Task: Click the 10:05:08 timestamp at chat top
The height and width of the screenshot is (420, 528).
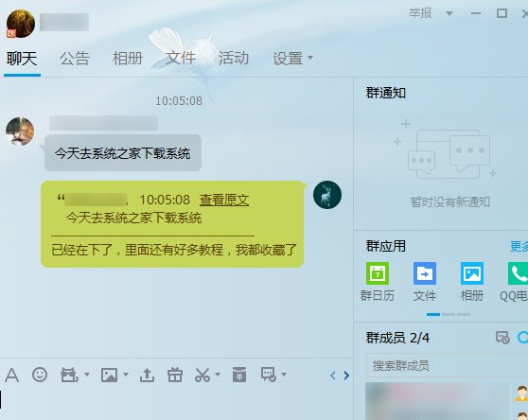Action: tap(179, 101)
